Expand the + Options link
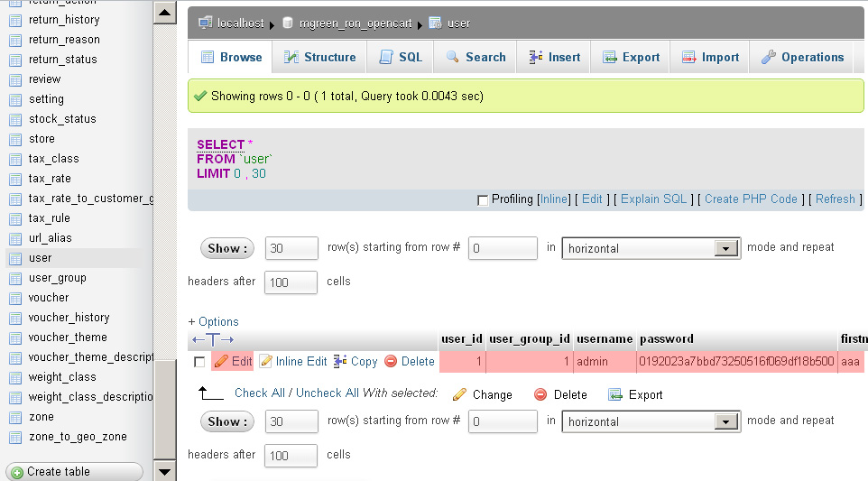Image resolution: width=868 pixels, height=481 pixels. pos(213,322)
